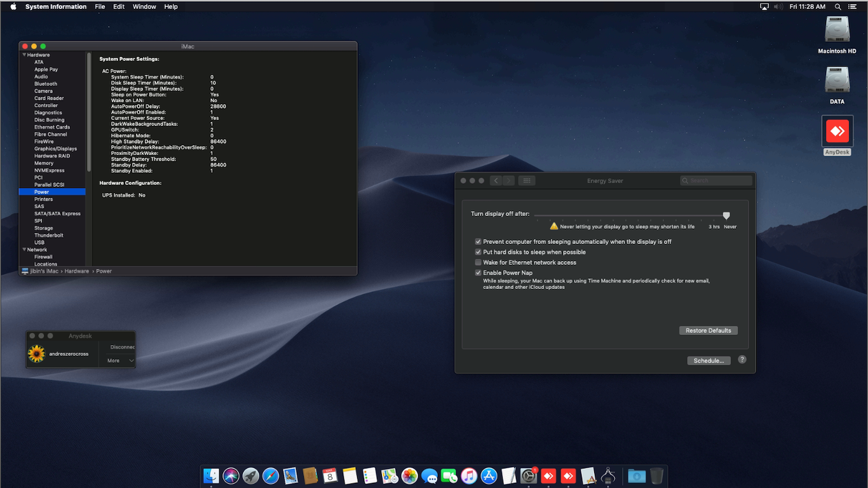Screen dimensions: 868x488
Task: Open System Preferences gear in Dock
Action: 529,475
